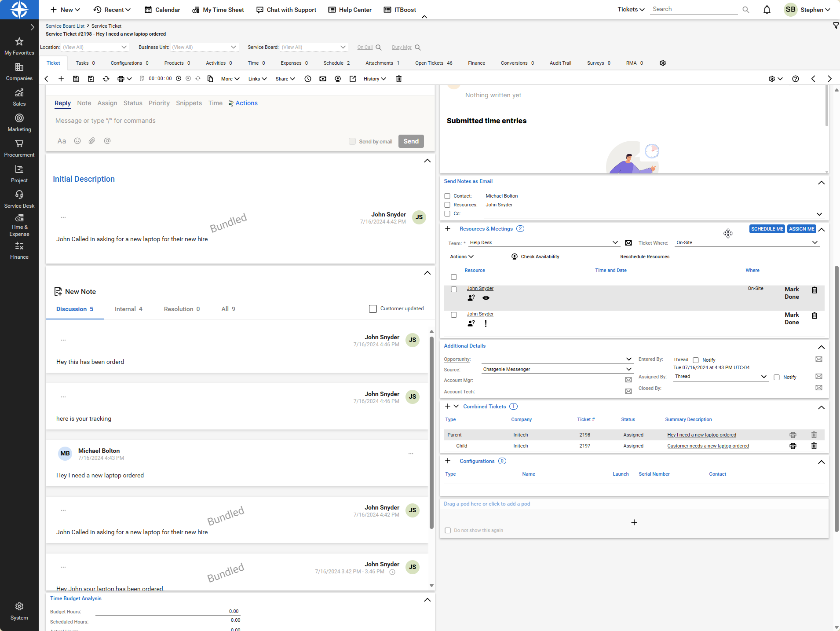Click Check Availability link
Viewport: 840px width, 631px height.
536,257
